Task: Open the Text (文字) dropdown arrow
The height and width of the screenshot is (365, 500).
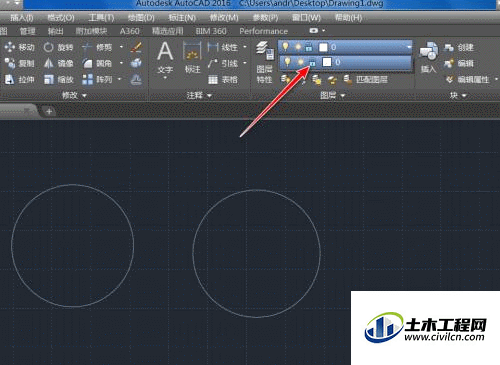Action: [165, 78]
